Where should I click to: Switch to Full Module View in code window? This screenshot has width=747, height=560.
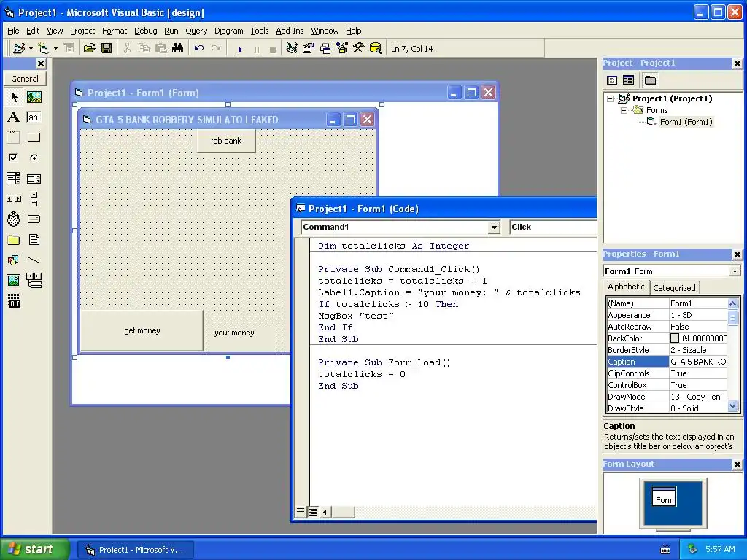coord(312,512)
